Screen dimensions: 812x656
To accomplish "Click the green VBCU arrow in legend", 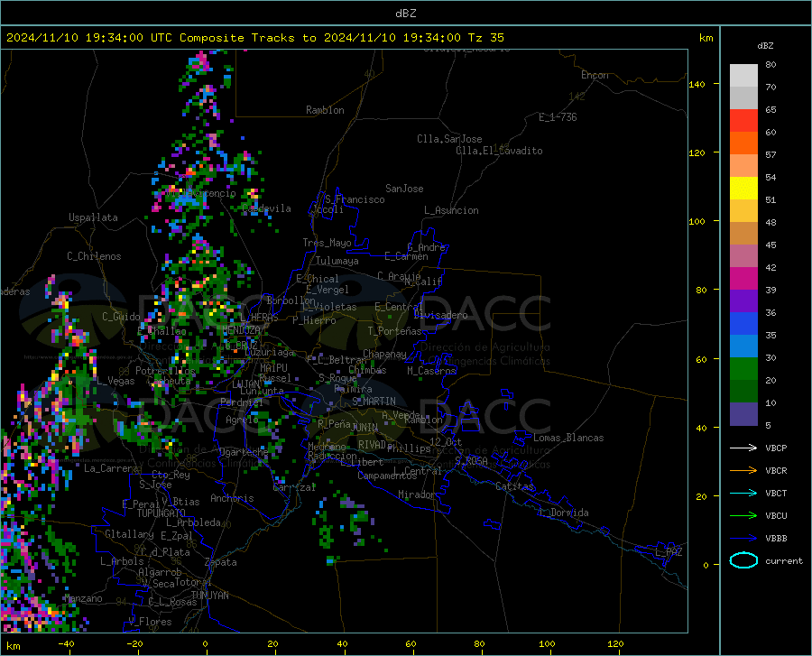I will [x=743, y=516].
